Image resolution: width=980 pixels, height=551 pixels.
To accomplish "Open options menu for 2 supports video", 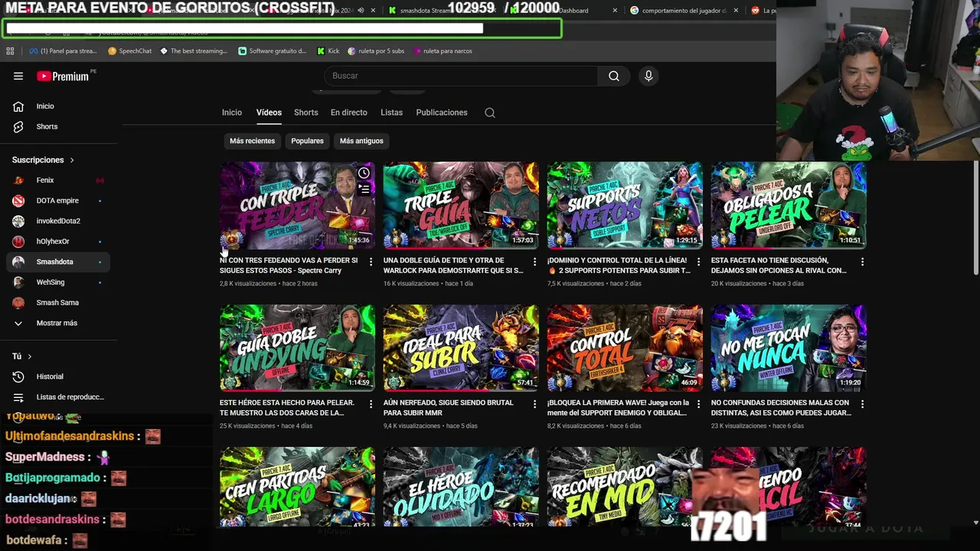I will click(x=698, y=262).
